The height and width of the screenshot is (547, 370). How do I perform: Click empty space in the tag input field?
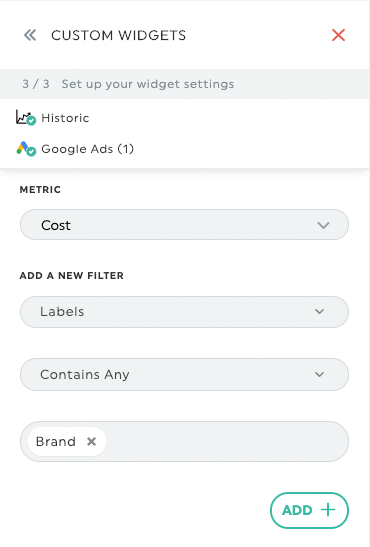click(227, 442)
